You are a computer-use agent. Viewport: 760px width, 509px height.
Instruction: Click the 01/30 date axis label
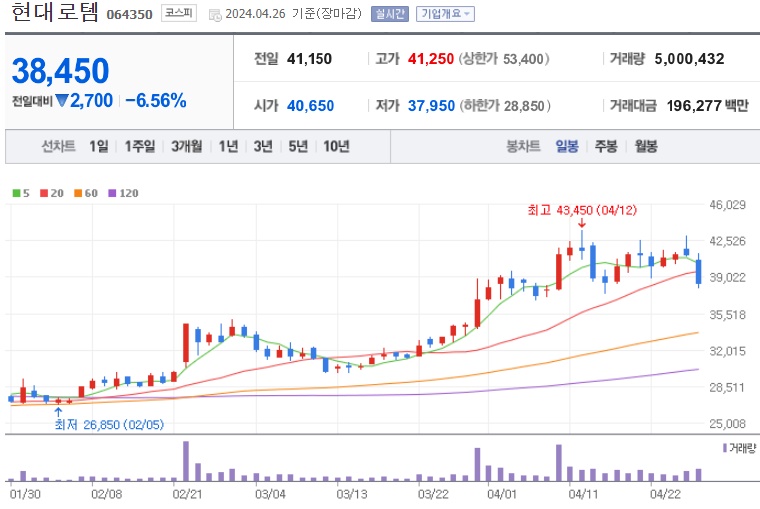tap(25, 494)
